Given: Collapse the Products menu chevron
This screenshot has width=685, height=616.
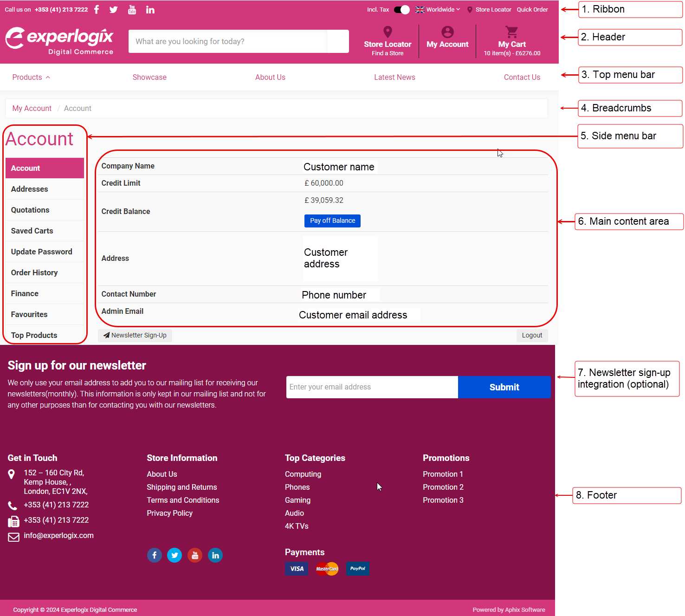Looking at the screenshot, I should 47,77.
